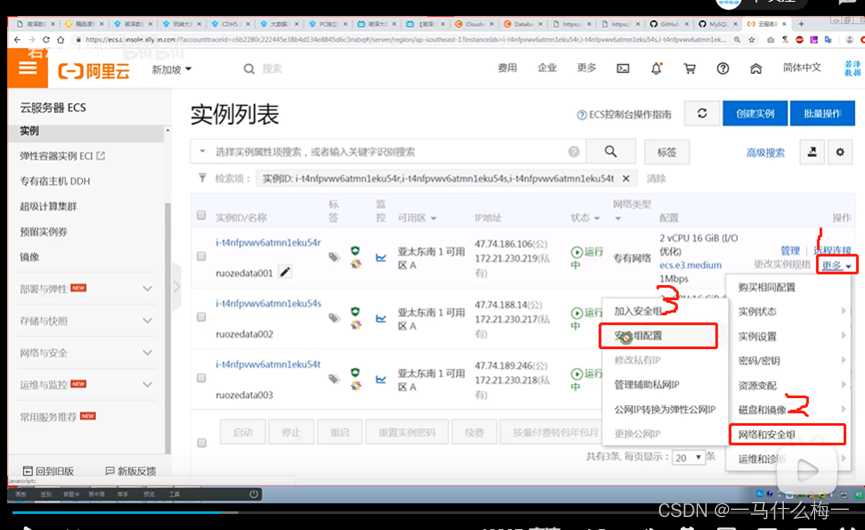Open the orange hamburger menu
Viewport: 865px width, 530px height.
[28, 68]
